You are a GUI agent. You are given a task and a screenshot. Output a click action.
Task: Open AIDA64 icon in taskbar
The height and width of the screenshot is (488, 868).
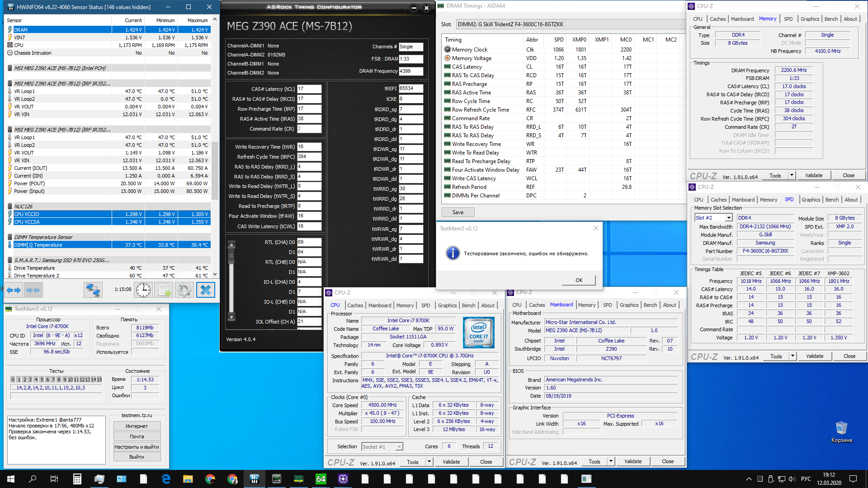321,479
